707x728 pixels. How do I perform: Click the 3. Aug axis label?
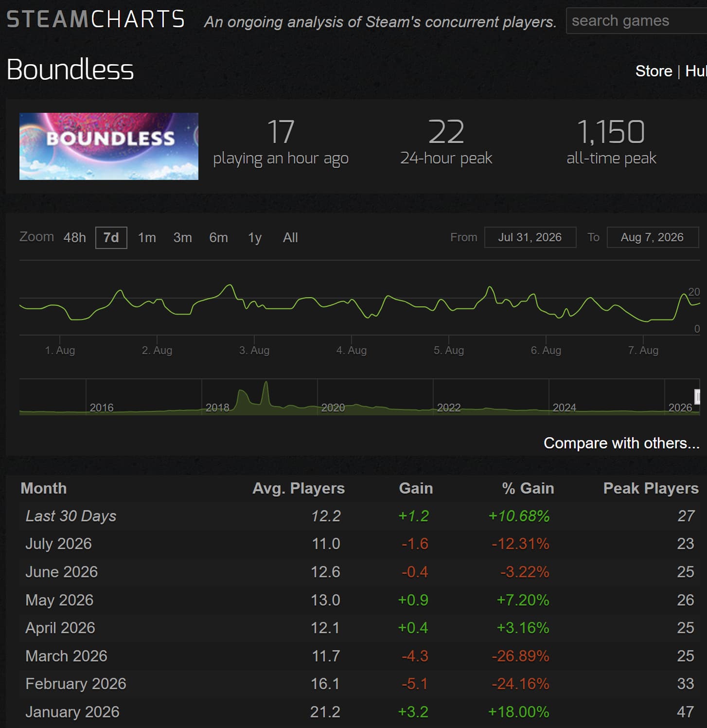click(254, 350)
